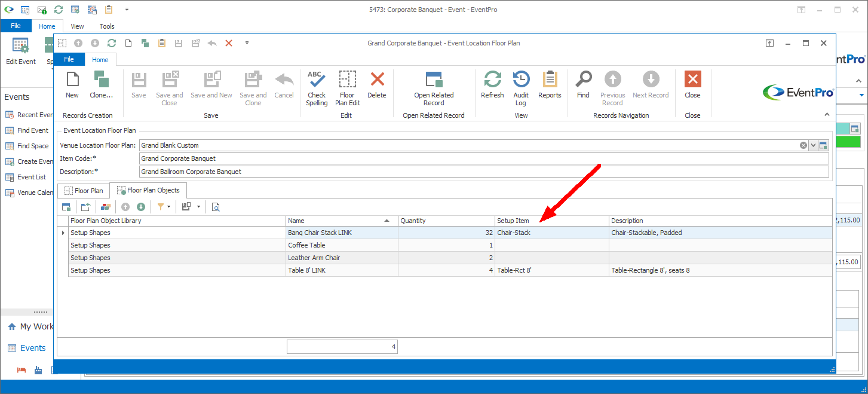This screenshot has width=868, height=394.
Task: Click in the Item Code field
Action: tap(484, 158)
